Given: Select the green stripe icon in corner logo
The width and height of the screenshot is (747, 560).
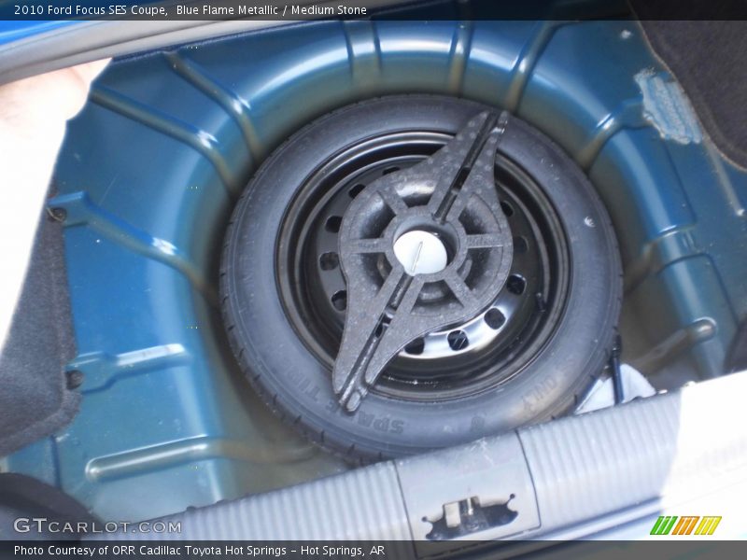Looking at the screenshot, I should (663, 525).
